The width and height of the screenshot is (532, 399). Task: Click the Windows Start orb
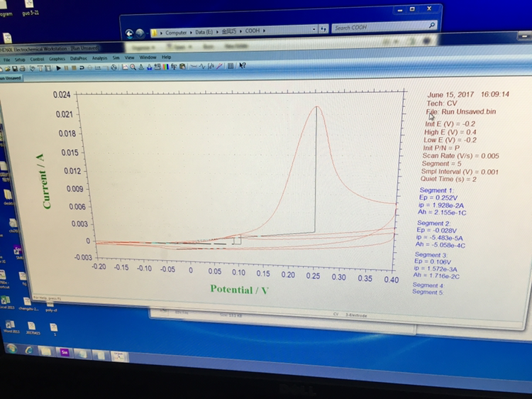pyautogui.click(x=11, y=349)
